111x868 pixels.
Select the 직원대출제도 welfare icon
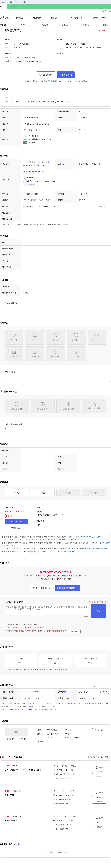coord(35,354)
